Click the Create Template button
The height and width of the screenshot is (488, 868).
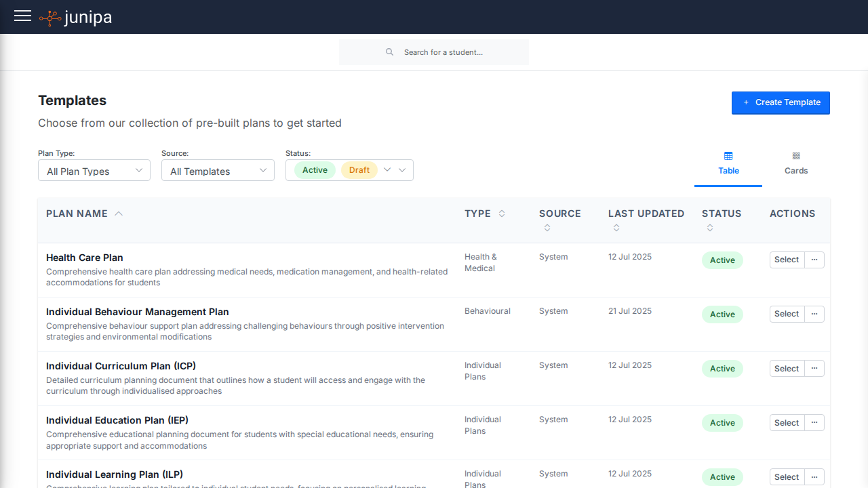781,102
